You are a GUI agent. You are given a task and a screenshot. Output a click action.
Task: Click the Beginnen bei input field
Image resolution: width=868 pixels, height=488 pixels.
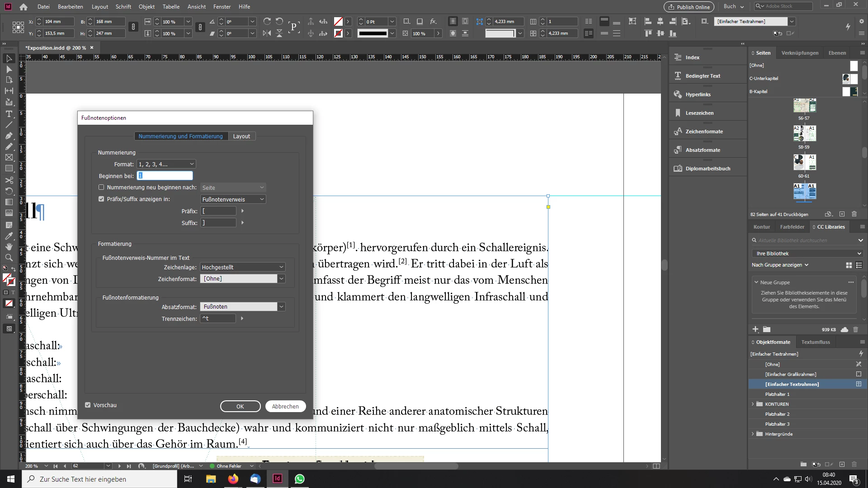[x=165, y=176]
